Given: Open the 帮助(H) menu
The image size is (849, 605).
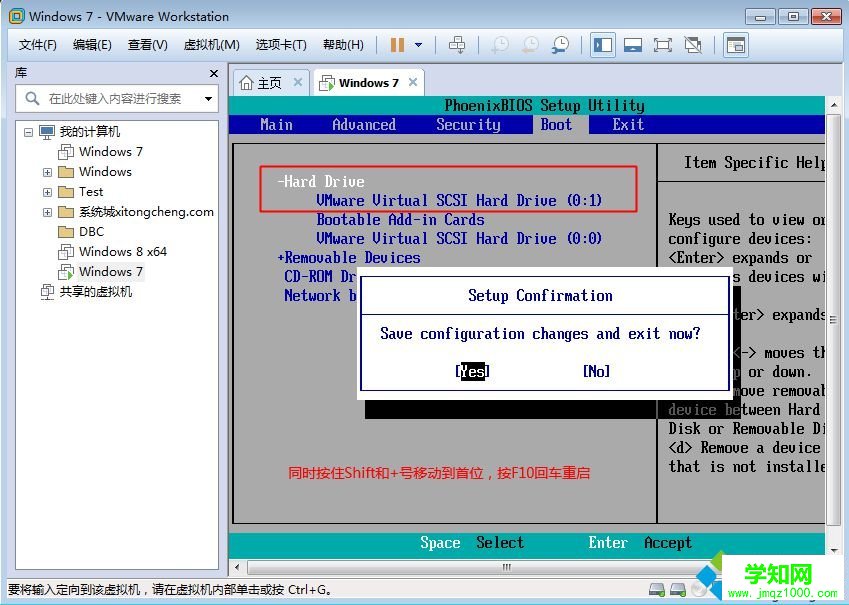Looking at the screenshot, I should (x=344, y=44).
